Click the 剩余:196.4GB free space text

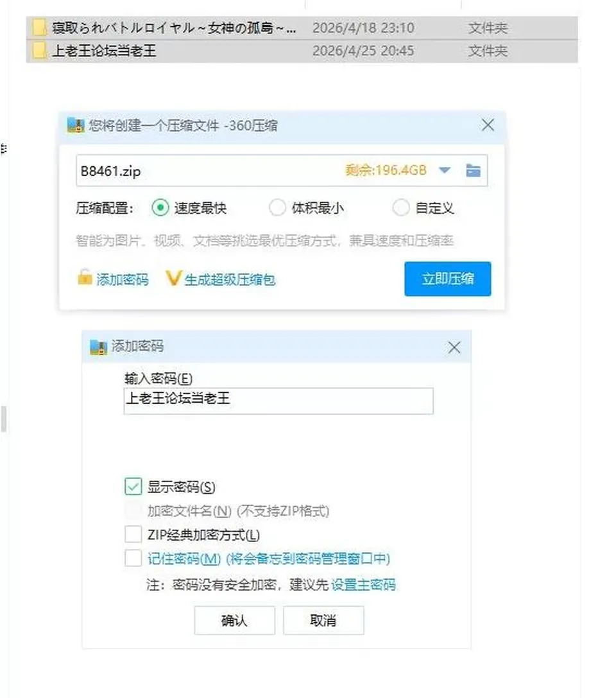coord(386,170)
